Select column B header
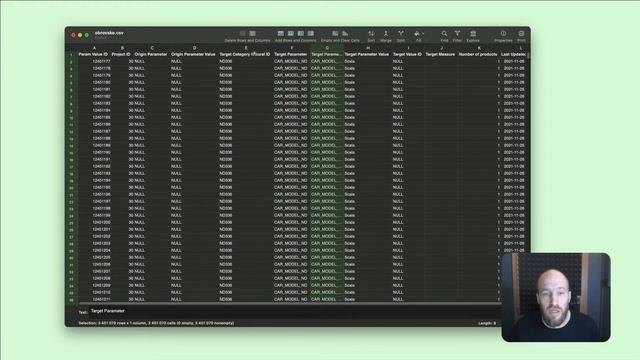 pos(122,48)
